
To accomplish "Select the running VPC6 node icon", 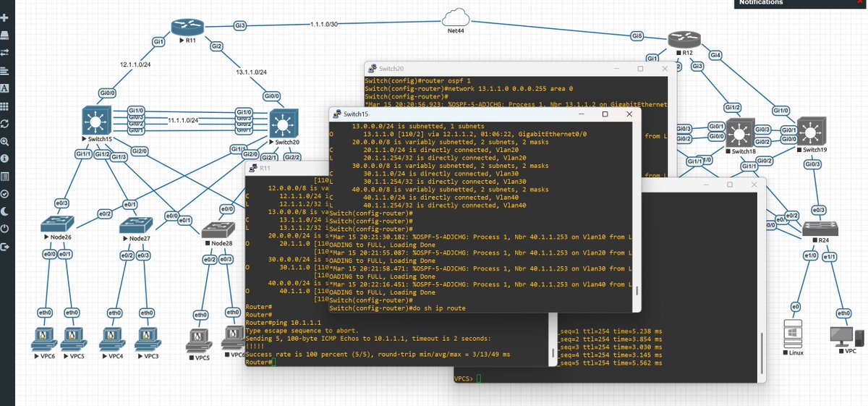I will point(43,338).
